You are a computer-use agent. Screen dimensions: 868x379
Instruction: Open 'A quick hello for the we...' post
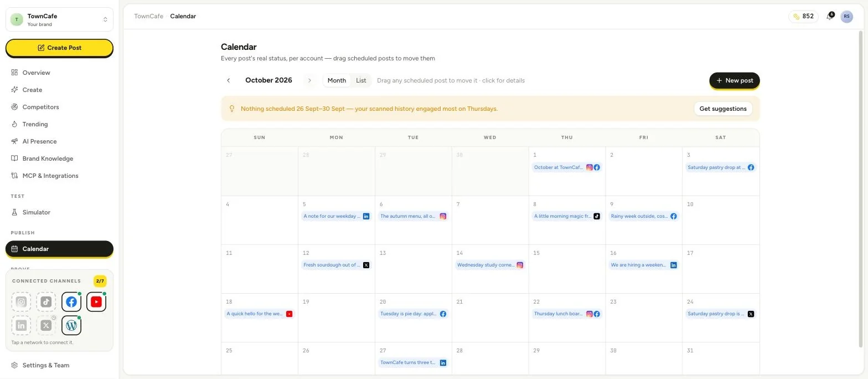click(259, 314)
